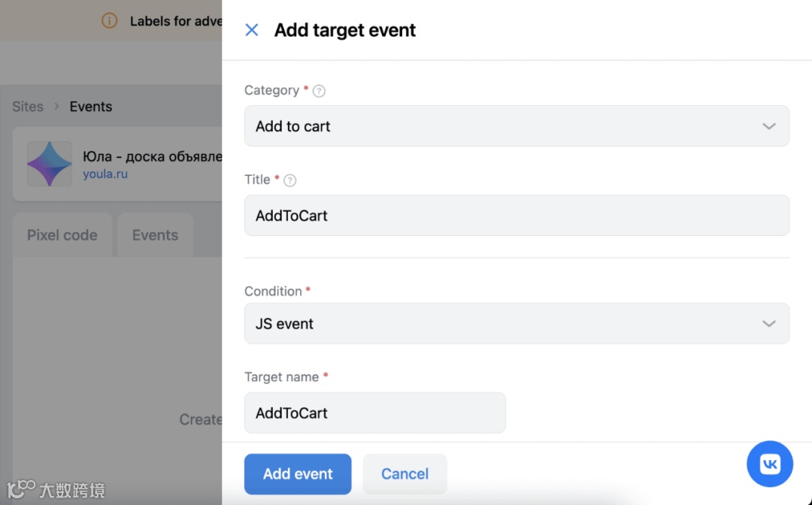Viewport: 812px width, 505px height.
Task: Expand the Category dropdown arrow
Action: click(768, 126)
